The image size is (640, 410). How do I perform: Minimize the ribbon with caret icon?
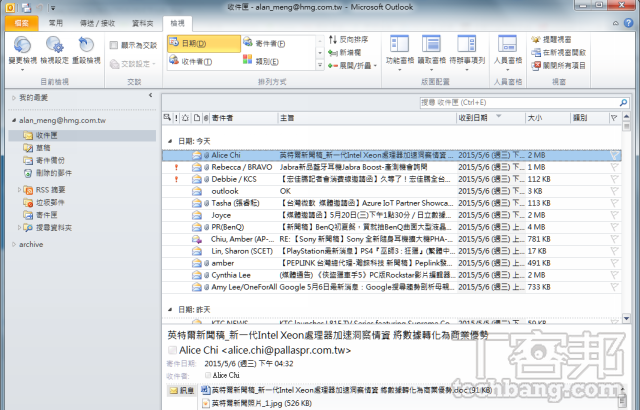point(616,23)
